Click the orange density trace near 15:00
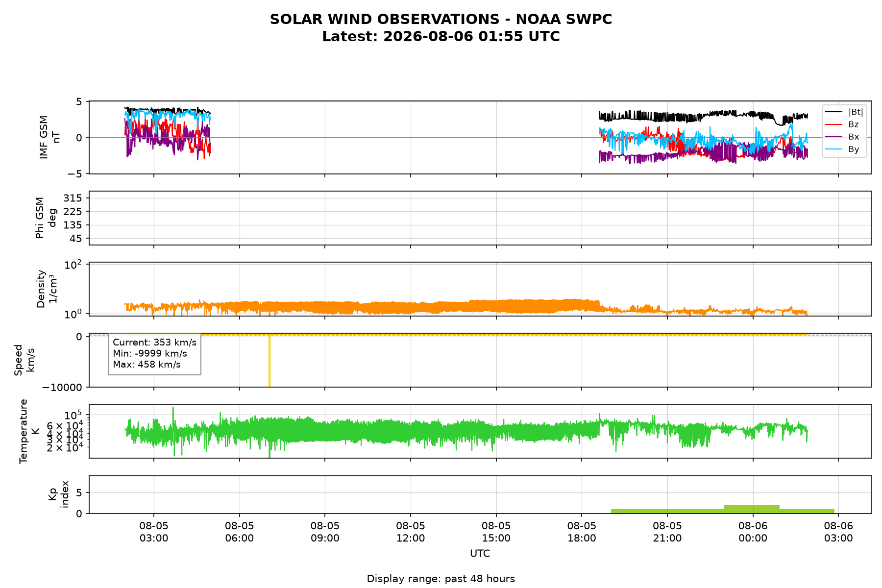This screenshot has width=882, height=588. [496, 307]
